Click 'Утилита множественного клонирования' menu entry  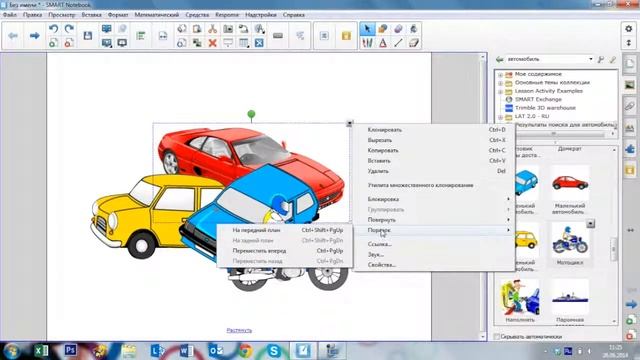point(434,185)
